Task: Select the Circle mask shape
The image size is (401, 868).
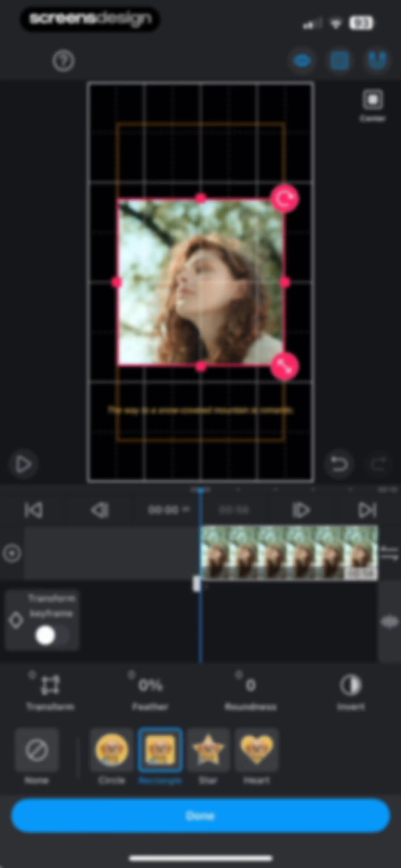Action: tap(112, 757)
